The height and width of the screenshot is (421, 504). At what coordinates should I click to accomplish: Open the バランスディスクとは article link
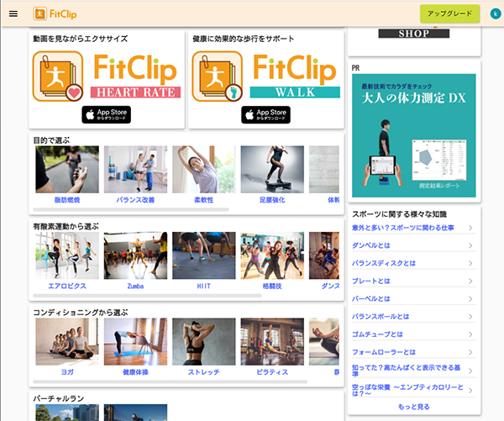click(x=384, y=263)
